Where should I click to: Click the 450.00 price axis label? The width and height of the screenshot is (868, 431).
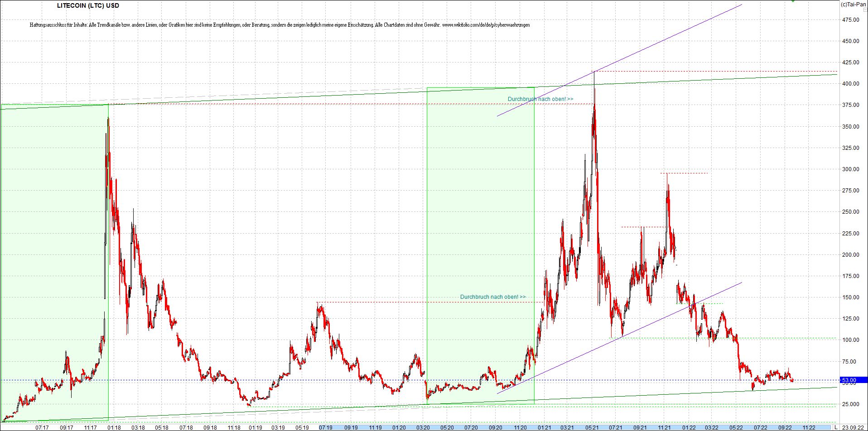(x=850, y=41)
